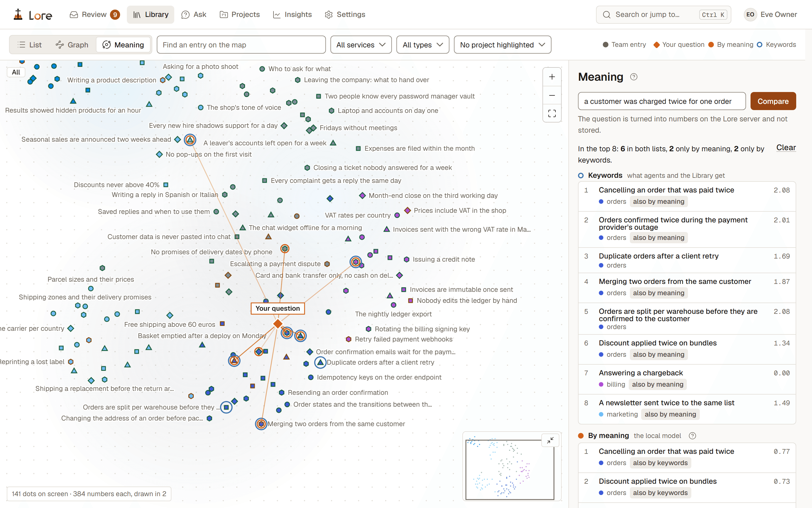Click the Compare button
The width and height of the screenshot is (812, 508).
(773, 101)
